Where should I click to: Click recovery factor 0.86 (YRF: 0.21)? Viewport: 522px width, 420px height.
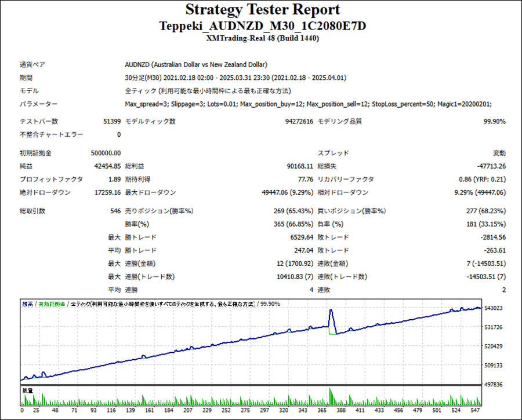click(x=483, y=179)
